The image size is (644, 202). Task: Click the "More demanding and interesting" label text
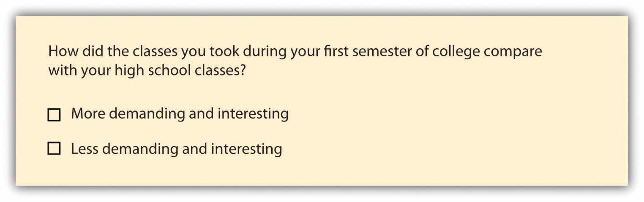[x=180, y=114]
